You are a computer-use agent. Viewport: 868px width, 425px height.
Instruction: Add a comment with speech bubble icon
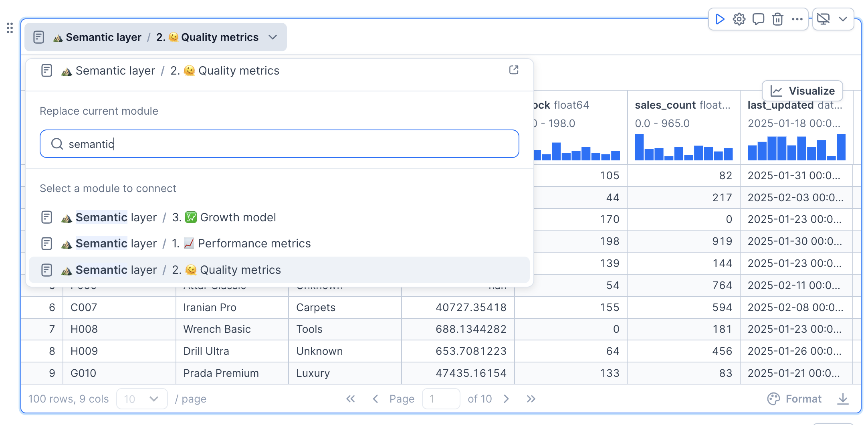758,19
